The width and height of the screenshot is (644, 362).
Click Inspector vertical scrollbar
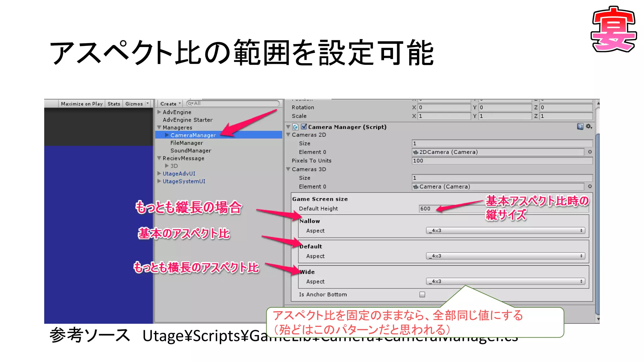click(x=598, y=224)
